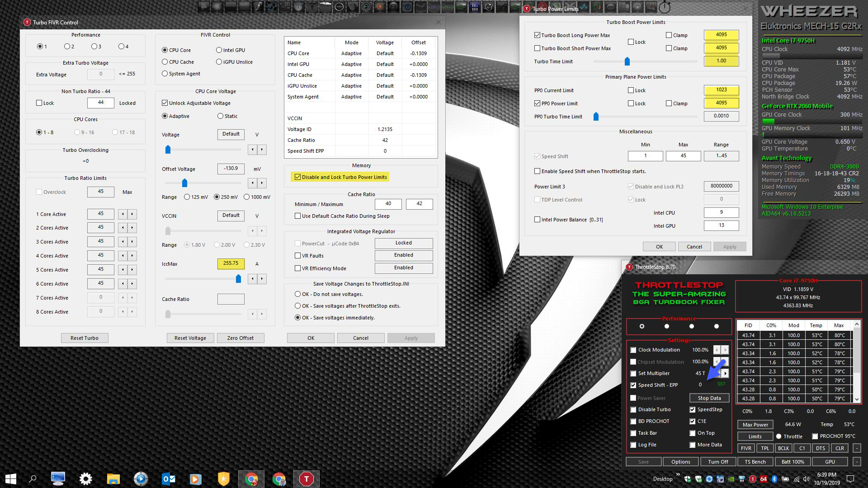This screenshot has height=488, width=868.
Task: Open ThrottleStop Options
Action: coord(681,462)
